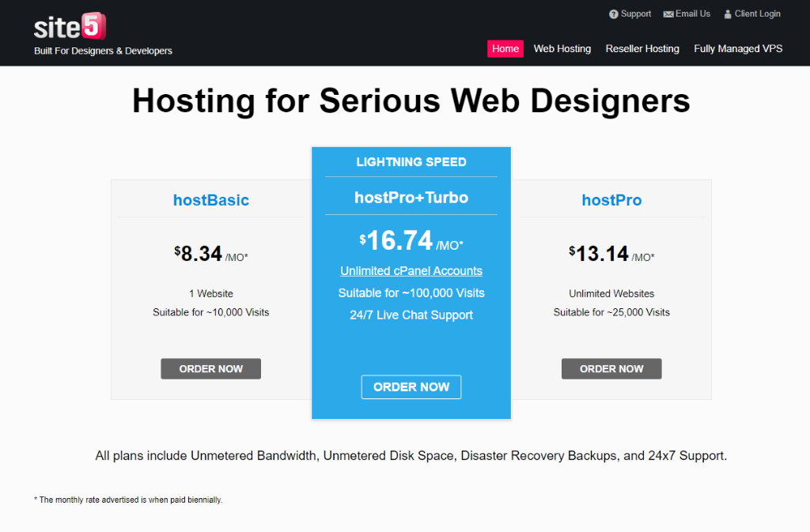Click 'Suitable for ~25,000 Visits' text
810x532 pixels.
coord(611,312)
